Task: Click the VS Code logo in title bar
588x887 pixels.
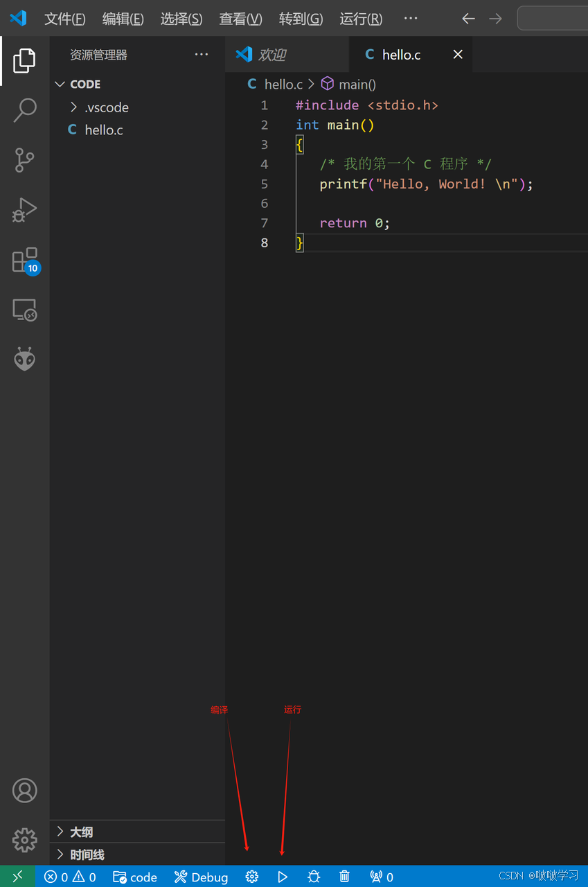Action: click(x=18, y=18)
